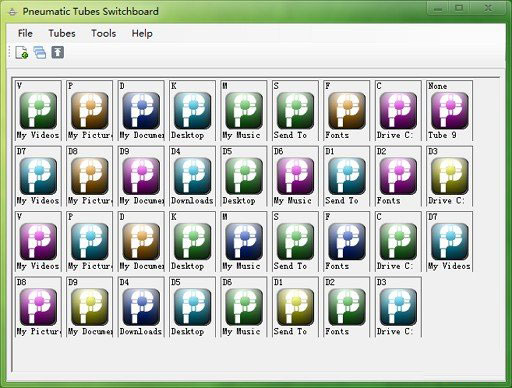Select the green Fonts tube with hotkey D2

coord(346,307)
